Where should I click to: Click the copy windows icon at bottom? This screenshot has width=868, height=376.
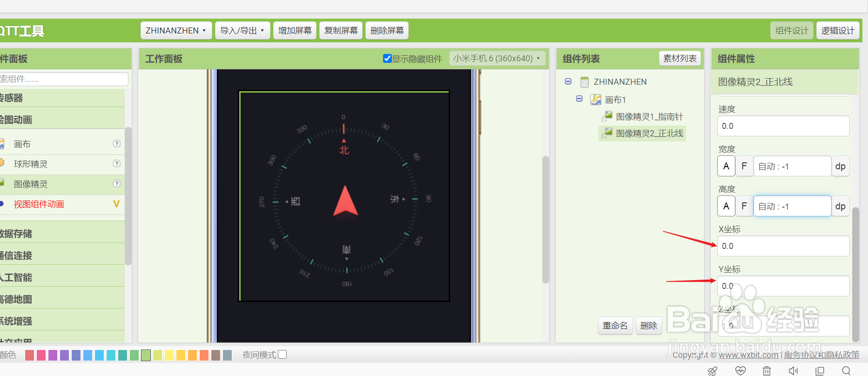point(820,370)
